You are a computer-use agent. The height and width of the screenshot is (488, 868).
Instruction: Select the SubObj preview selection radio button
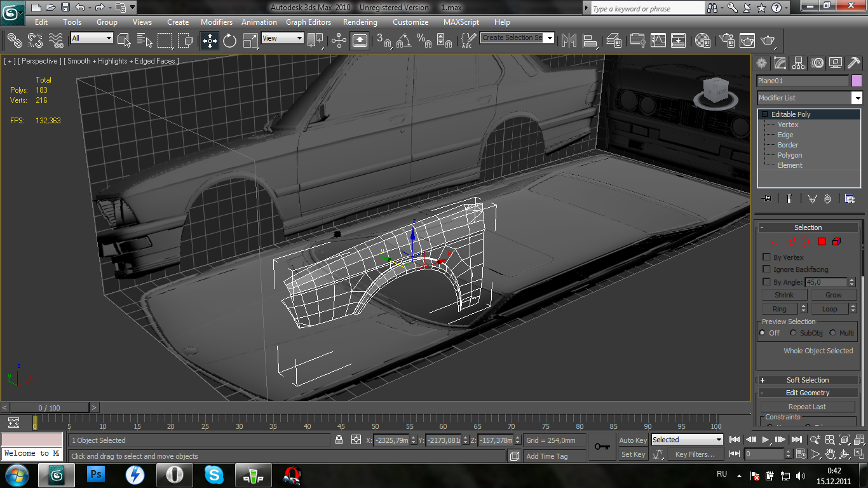coord(793,333)
